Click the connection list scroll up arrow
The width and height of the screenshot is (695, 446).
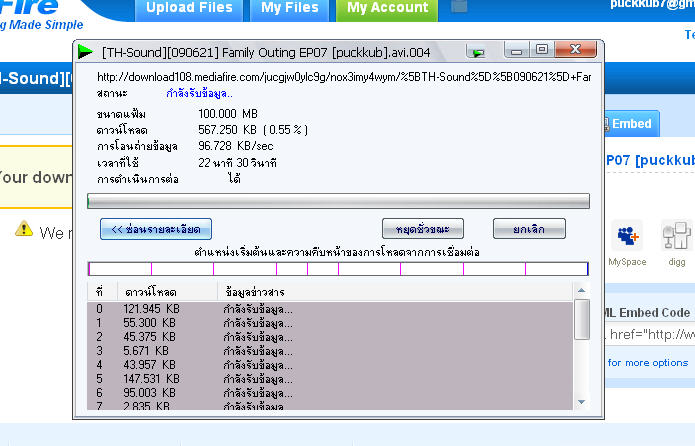(582, 290)
